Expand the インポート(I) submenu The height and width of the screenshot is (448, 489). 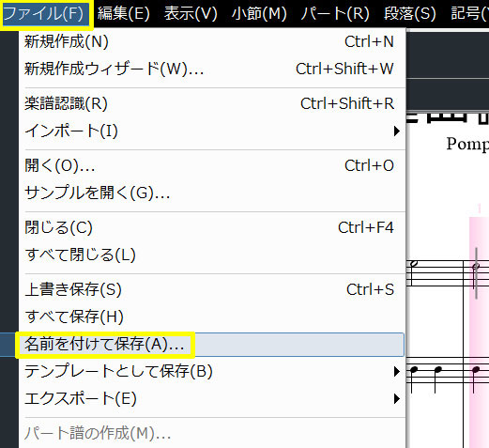[212, 131]
